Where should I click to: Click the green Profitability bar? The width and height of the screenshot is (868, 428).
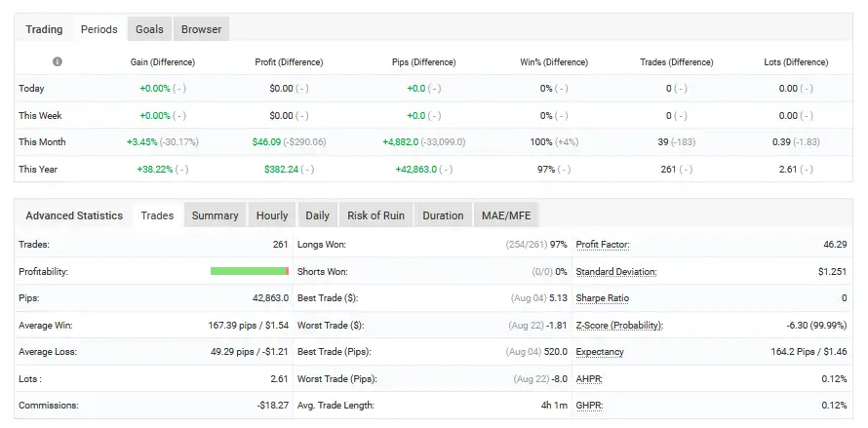(x=248, y=271)
